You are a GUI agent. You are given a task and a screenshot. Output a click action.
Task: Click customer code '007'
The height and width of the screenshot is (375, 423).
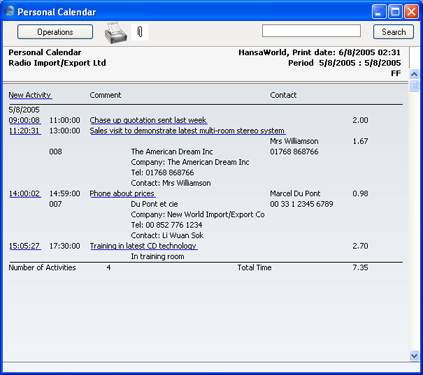(x=55, y=204)
